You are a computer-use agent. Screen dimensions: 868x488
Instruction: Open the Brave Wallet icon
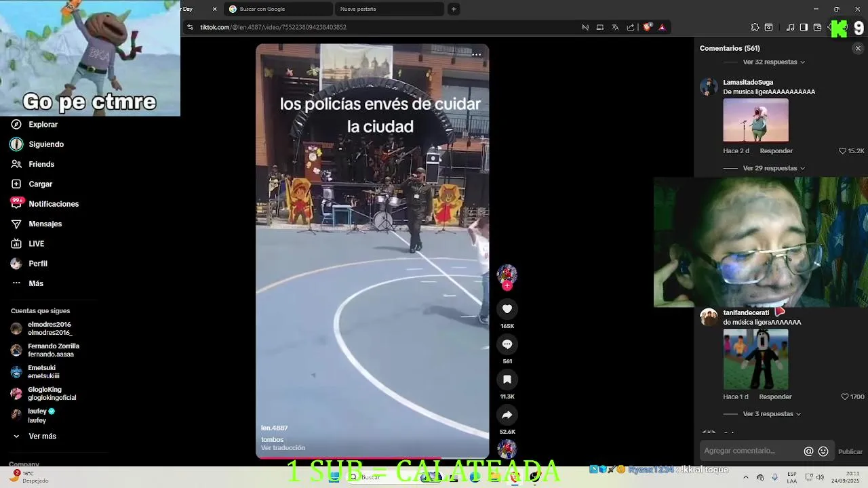[817, 27]
